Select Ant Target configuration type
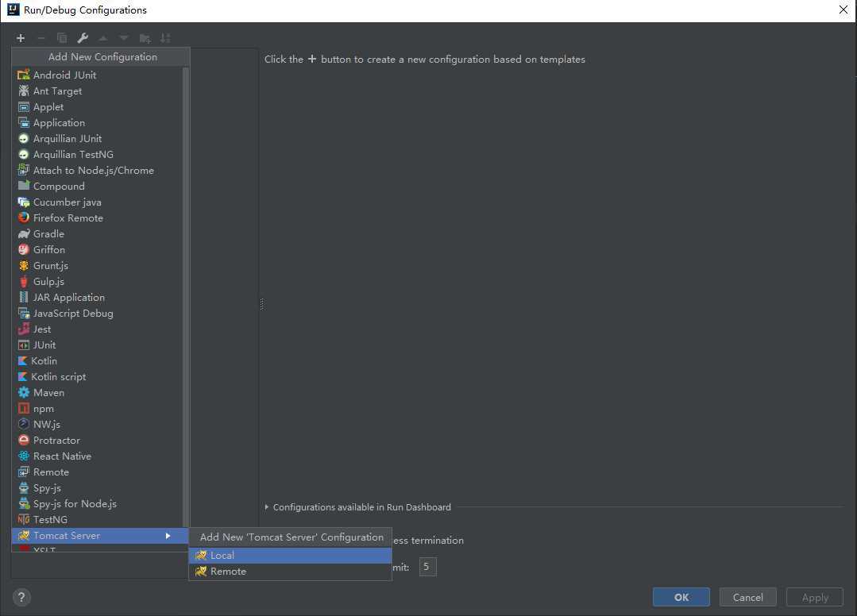Screen dimensions: 857x616 coord(97,90)
